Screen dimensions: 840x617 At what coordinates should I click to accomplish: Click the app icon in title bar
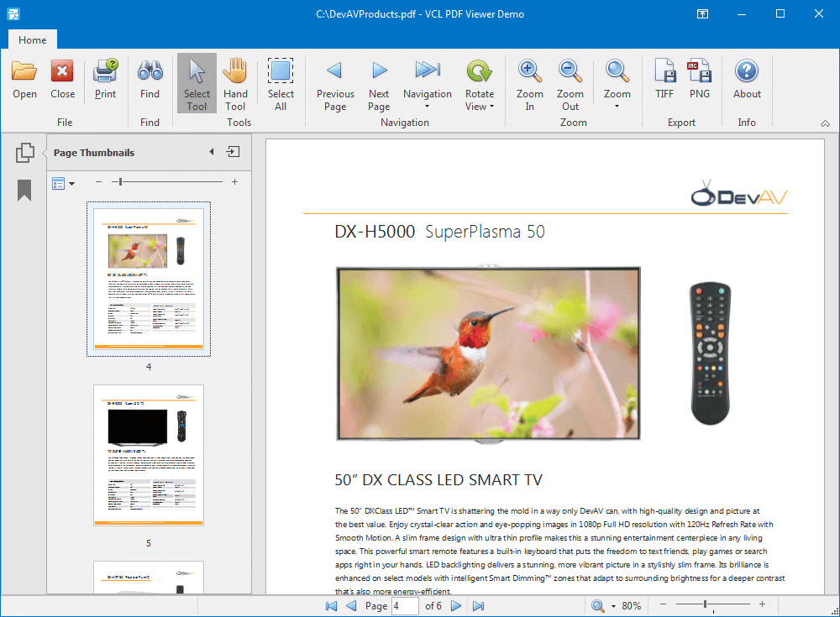pos(13,14)
